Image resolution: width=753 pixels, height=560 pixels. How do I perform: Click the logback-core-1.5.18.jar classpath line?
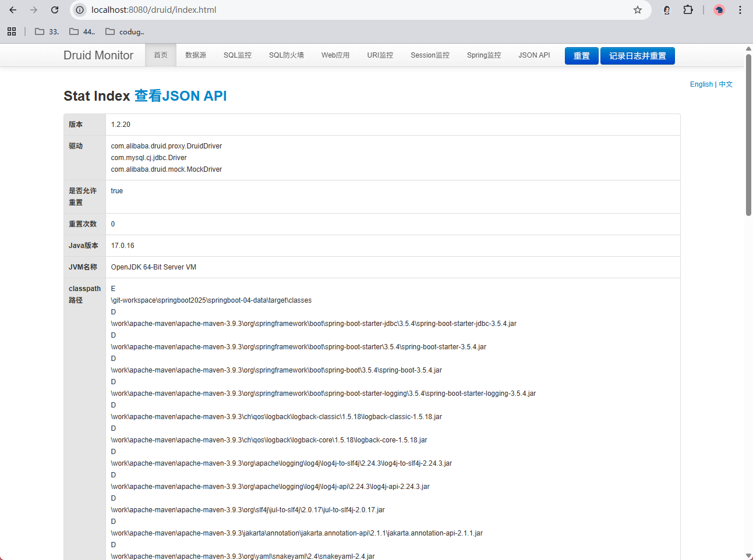tap(269, 440)
